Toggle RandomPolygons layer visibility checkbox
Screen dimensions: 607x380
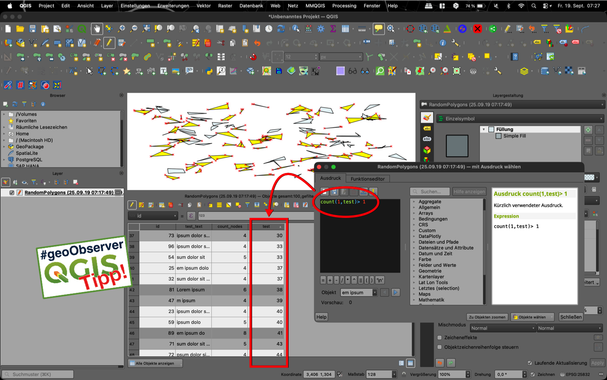point(12,192)
